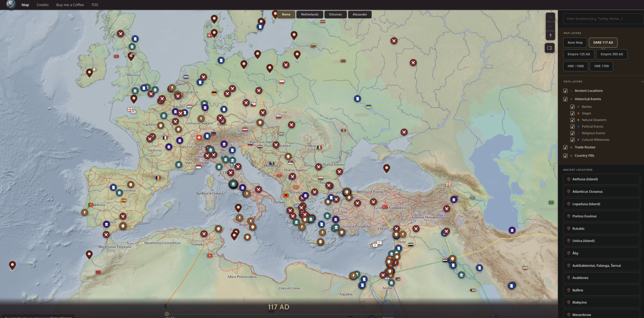
Task: Click the 117 AD timeline slider handle
Action: 167,314
